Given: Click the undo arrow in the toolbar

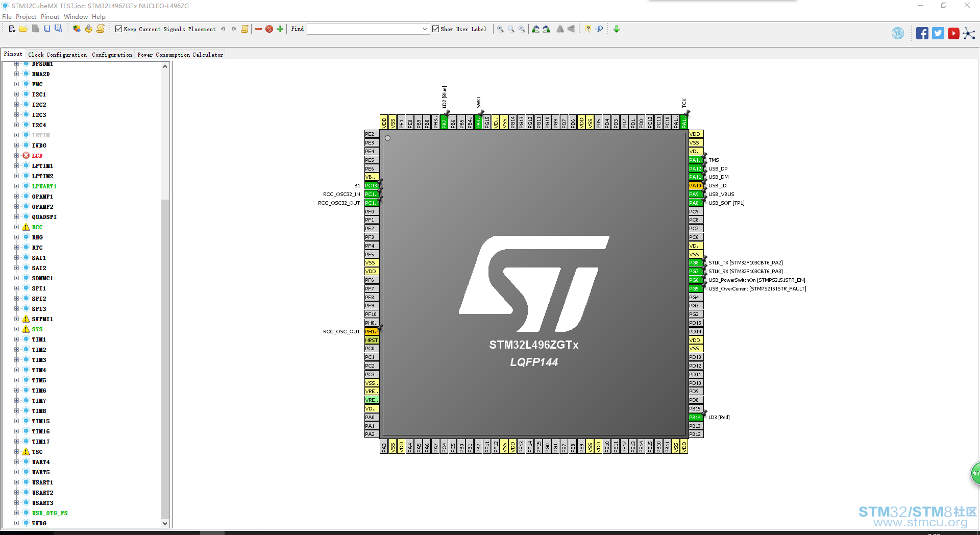Looking at the screenshot, I should point(223,29).
